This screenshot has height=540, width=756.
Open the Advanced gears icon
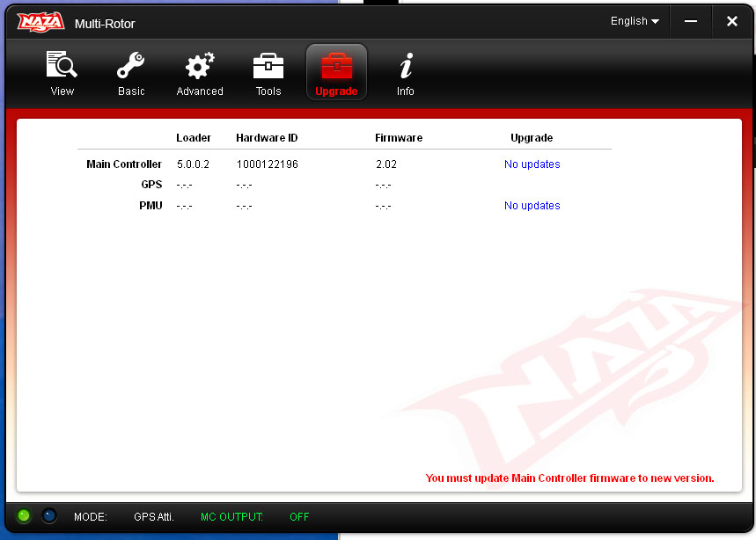200,66
